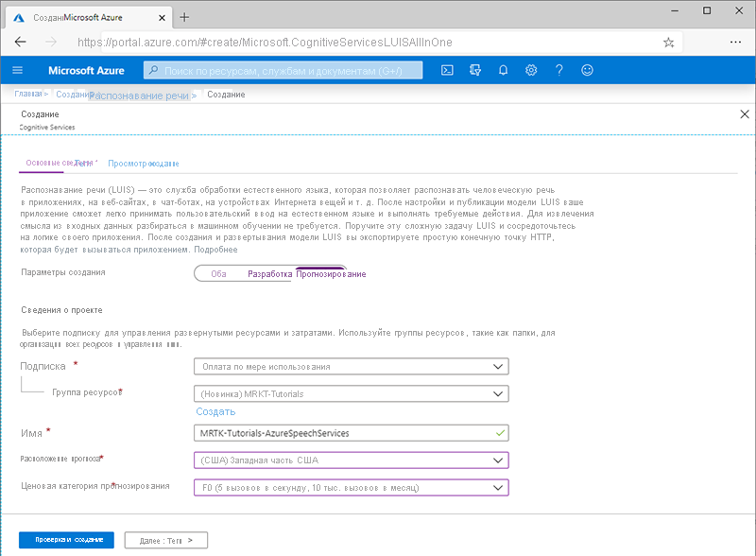Open the directory and subscription filter icon

coord(475,71)
